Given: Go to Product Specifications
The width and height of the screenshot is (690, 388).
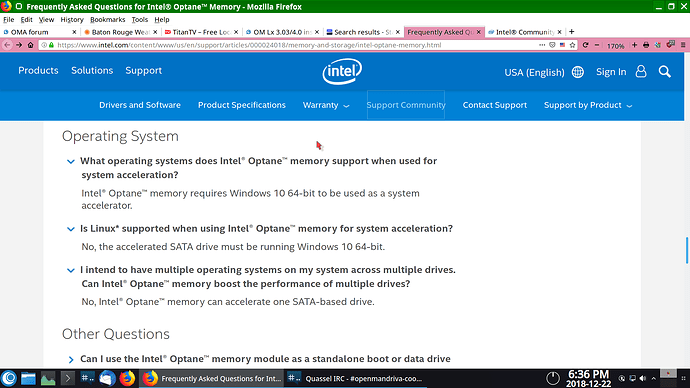Looking at the screenshot, I should click(x=242, y=105).
